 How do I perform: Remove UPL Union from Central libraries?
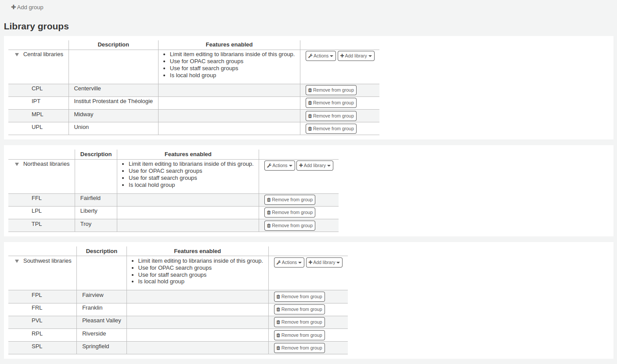[331, 128]
